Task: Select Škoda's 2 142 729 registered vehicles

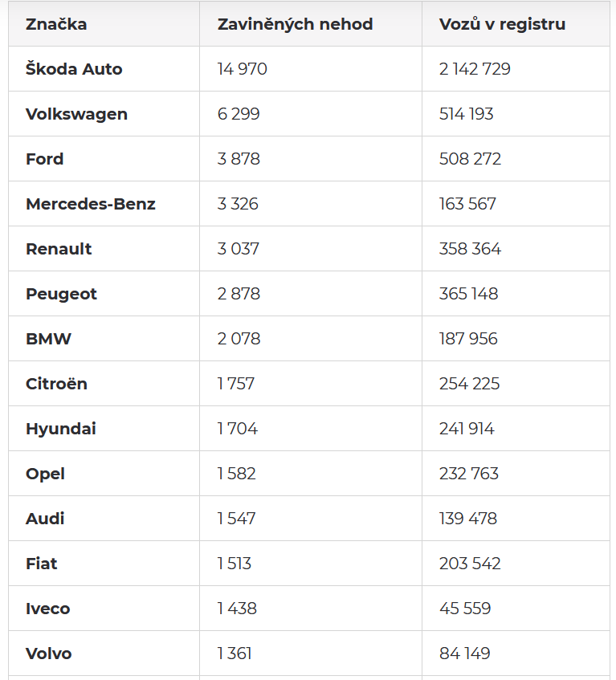Action: click(x=475, y=69)
